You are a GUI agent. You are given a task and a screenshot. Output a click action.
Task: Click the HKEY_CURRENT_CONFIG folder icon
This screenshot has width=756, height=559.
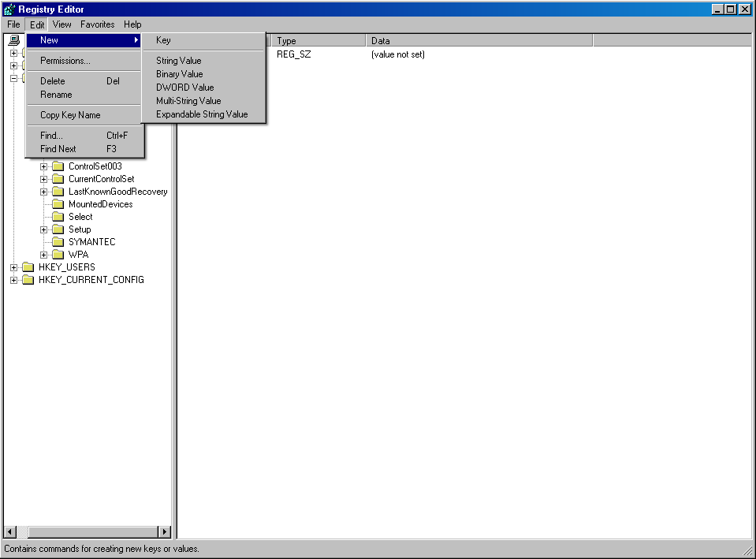pos(28,280)
